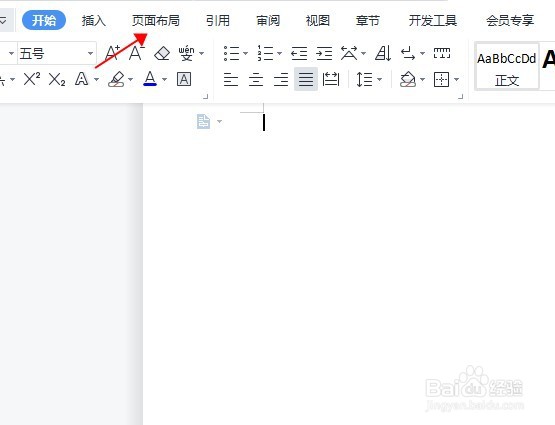Insert a numbered list
The width and height of the screenshot is (555, 425).
(265, 53)
